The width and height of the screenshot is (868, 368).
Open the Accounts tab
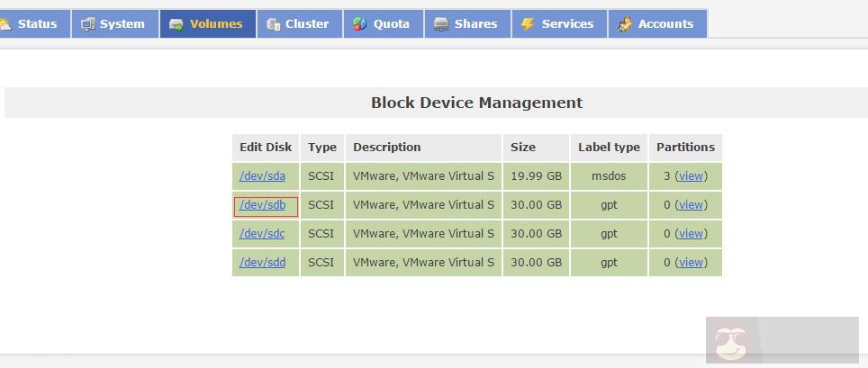click(665, 24)
